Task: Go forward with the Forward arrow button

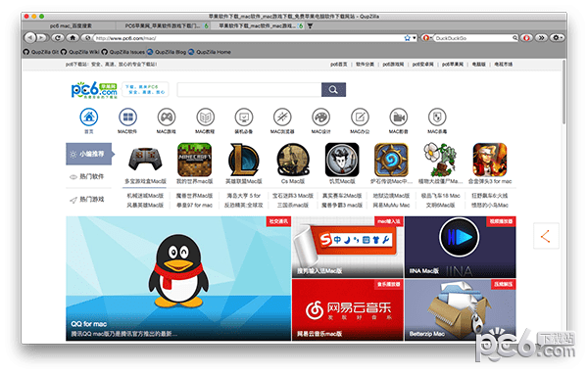Action: click(x=42, y=37)
